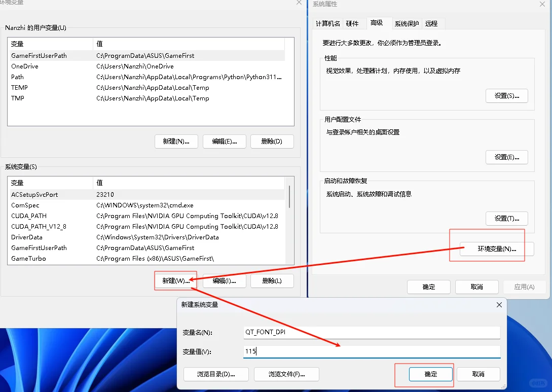Switch to the 系统保护 tab

pos(407,23)
